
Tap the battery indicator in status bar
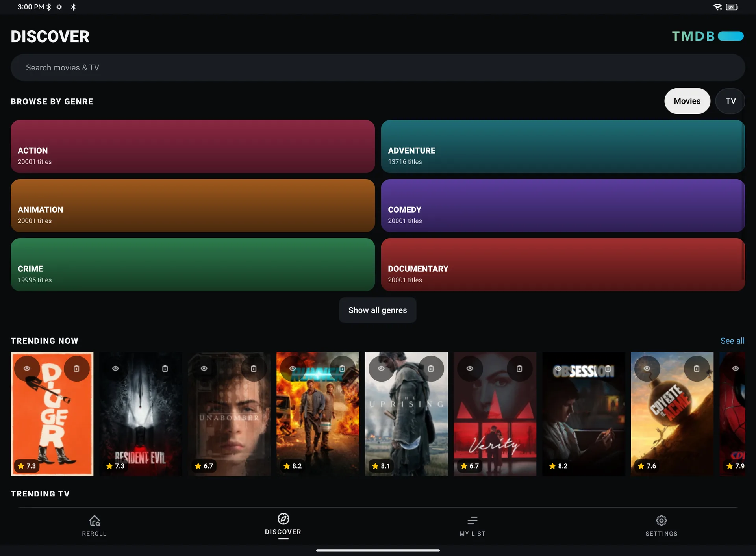click(x=732, y=7)
